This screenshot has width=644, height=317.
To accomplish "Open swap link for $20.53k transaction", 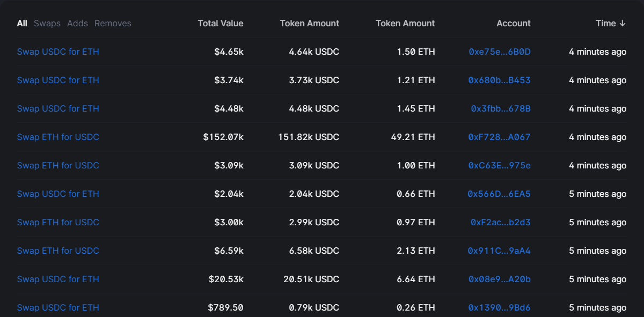I will (x=58, y=279).
